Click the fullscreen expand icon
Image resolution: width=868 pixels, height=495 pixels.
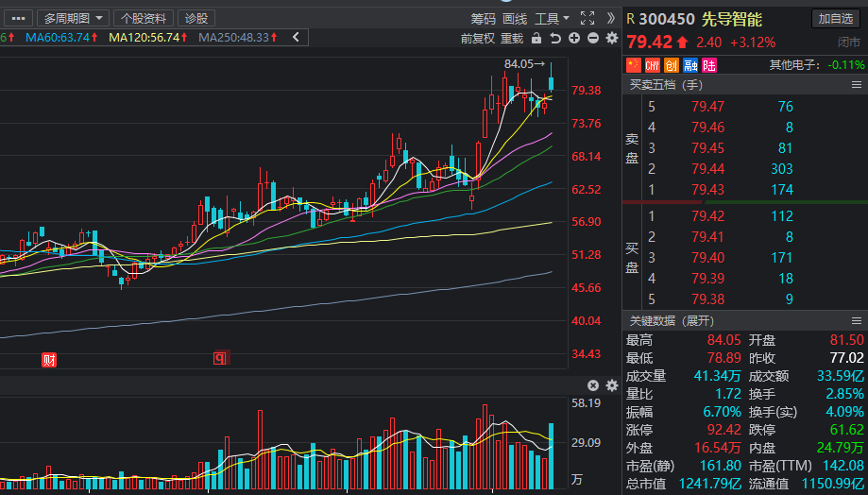tap(587, 18)
